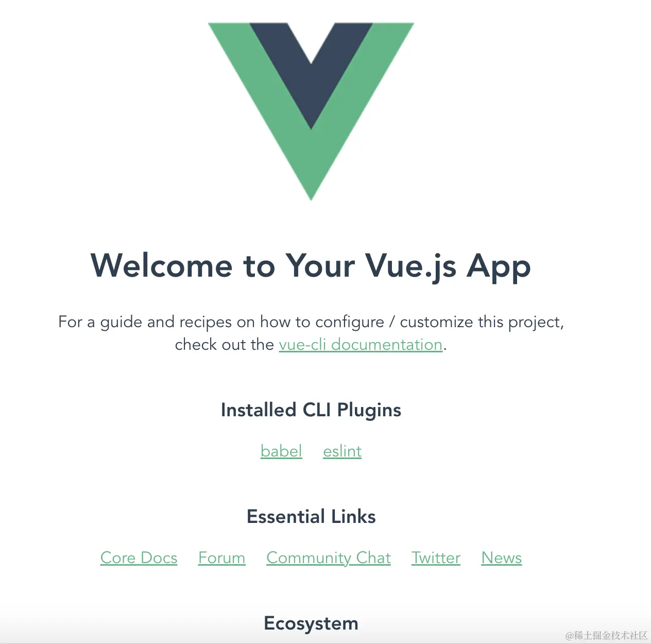Select the Ecosystem heading
The width and height of the screenshot is (651, 644).
point(311,623)
